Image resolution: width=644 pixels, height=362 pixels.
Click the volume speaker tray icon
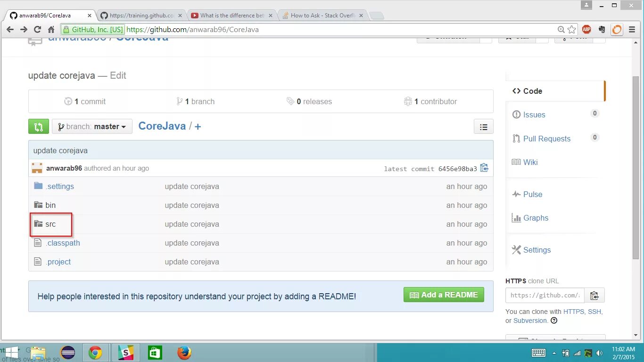(600, 353)
